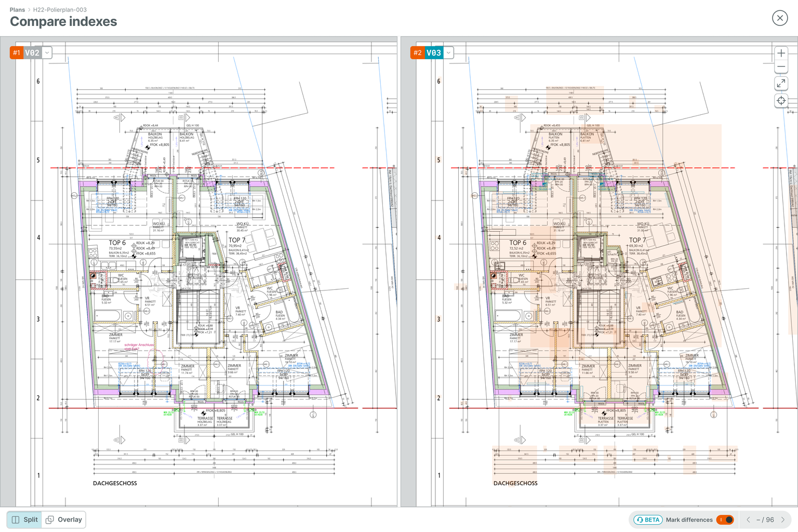Click the TOP 6 label in V03 plan

(x=517, y=243)
